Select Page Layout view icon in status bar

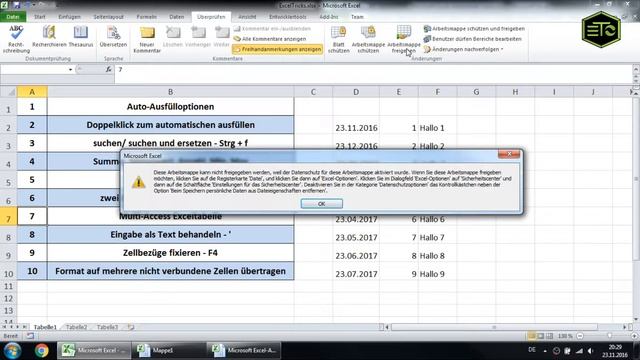[x=540, y=336]
